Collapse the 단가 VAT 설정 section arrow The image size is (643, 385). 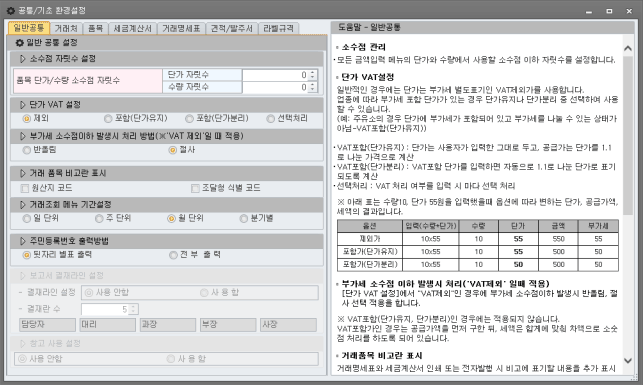pos(23,105)
